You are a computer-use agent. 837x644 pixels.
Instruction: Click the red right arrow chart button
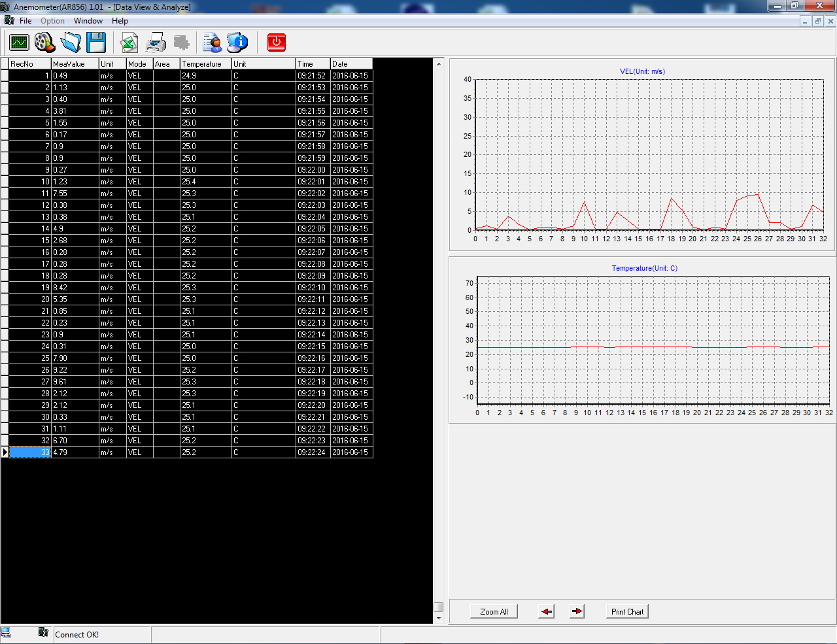(577, 612)
